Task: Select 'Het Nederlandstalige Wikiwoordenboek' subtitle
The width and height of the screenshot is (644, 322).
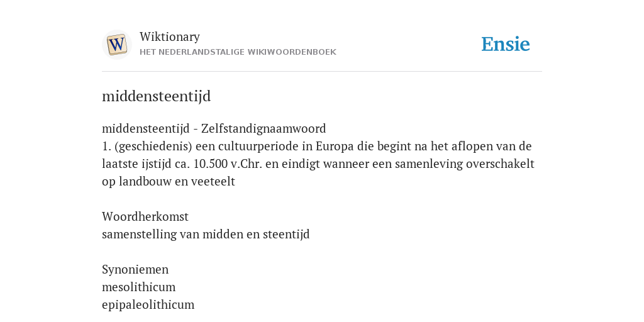Action: pyautogui.click(x=238, y=52)
